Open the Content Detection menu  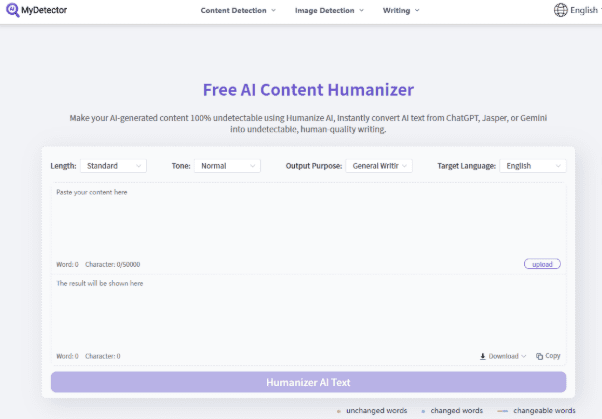click(239, 10)
